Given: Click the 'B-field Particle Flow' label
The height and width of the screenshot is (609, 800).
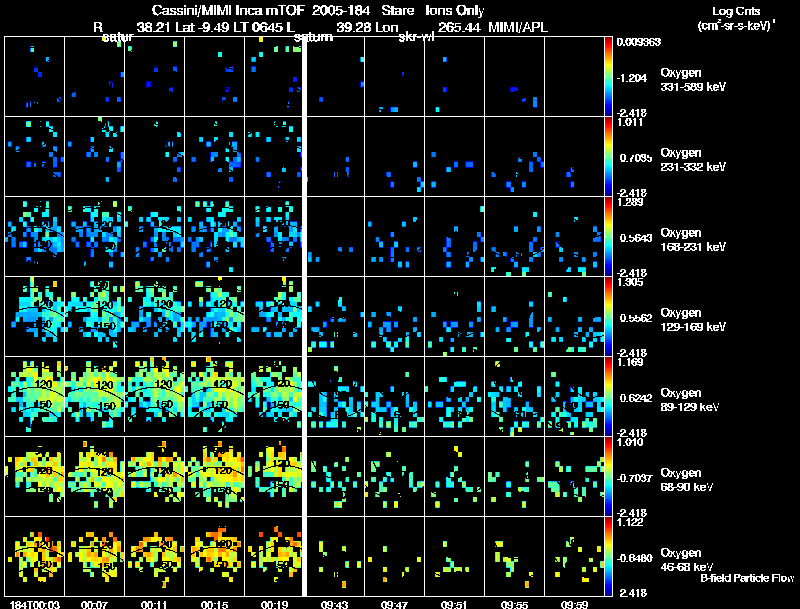Looking at the screenshot, I should 747,578.
